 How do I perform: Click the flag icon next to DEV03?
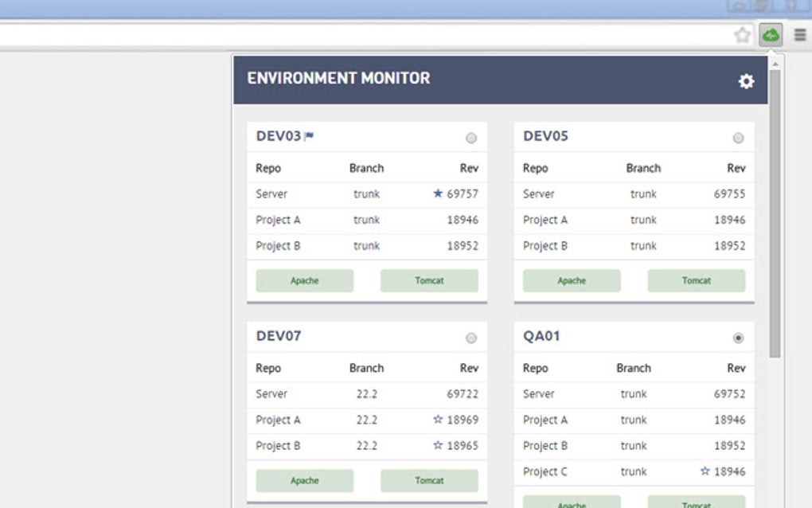click(x=310, y=135)
